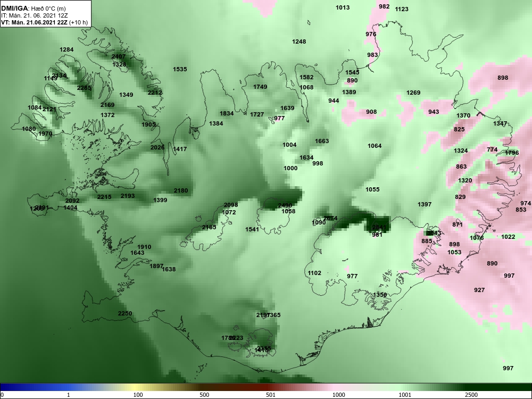Click the 1399 height value

(x=160, y=200)
